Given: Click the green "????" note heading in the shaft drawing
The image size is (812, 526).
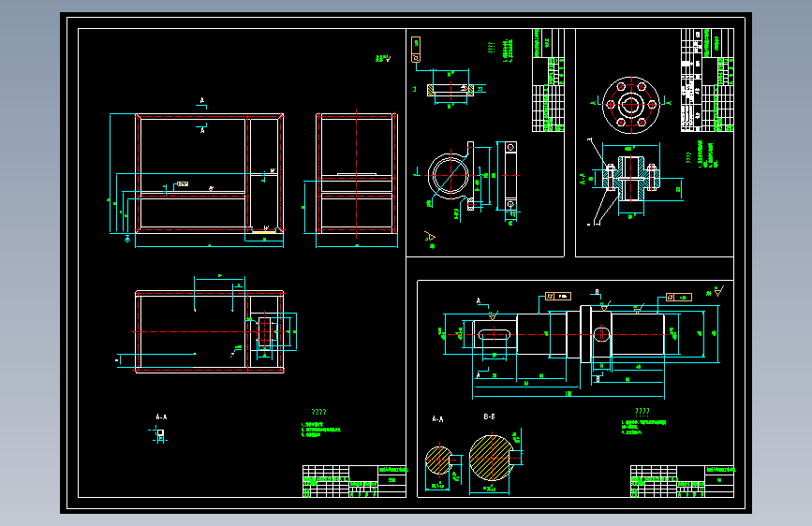Looking at the screenshot, I should [x=642, y=412].
